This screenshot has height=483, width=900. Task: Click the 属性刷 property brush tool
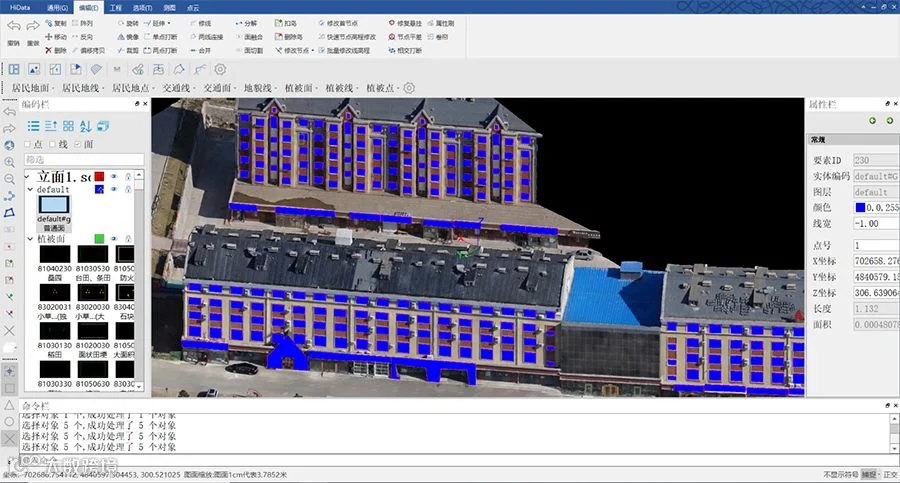pyautogui.click(x=441, y=24)
